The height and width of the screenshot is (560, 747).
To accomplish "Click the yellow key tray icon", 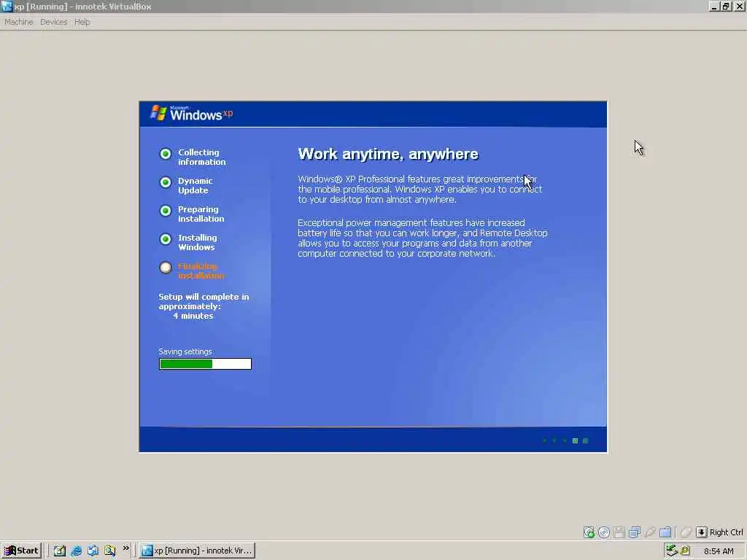I will click(685, 551).
